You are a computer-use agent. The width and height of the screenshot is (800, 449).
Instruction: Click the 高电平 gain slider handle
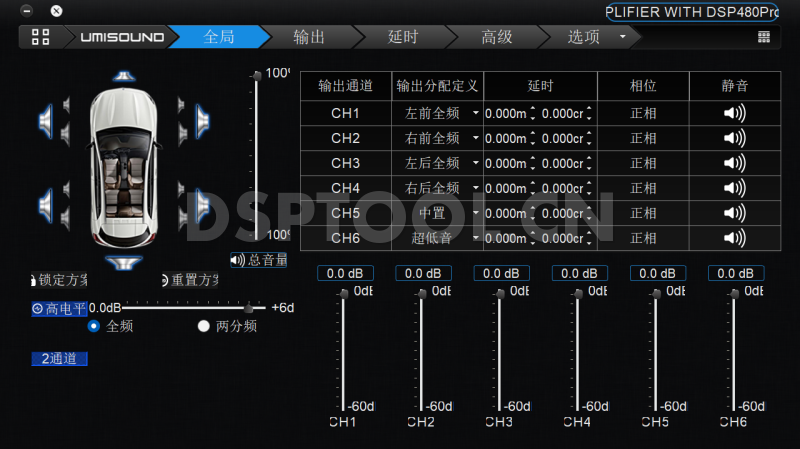[x=248, y=308]
